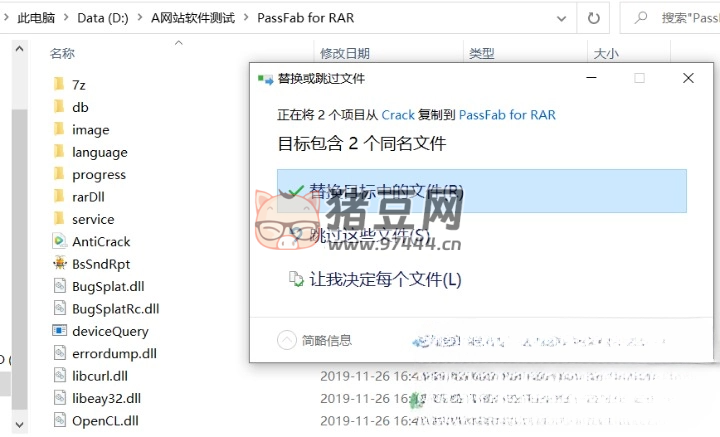Expand breadcrumb arrow after 此电脑
The image size is (720, 437).
(66, 18)
